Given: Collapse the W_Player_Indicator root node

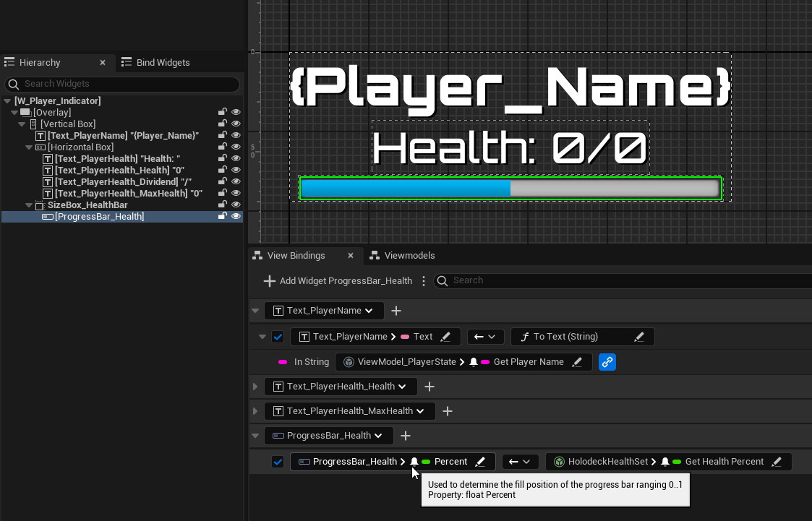Looking at the screenshot, I should 7,101.
